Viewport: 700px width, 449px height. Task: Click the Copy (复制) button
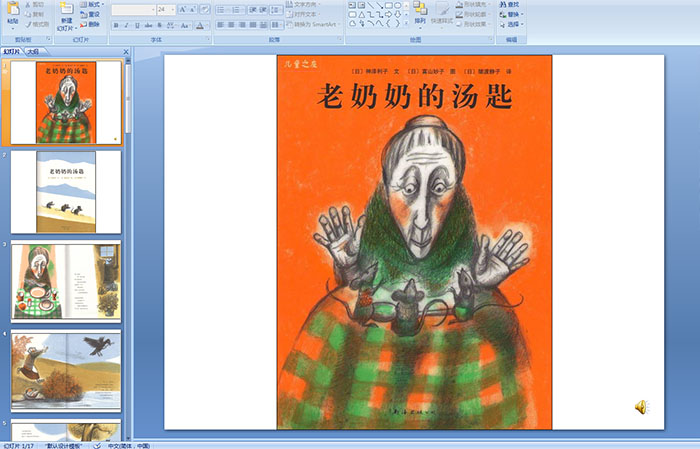(x=34, y=14)
